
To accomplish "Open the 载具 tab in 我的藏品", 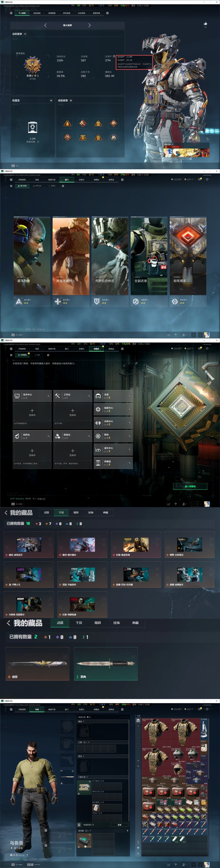I will pyautogui.click(x=98, y=623).
